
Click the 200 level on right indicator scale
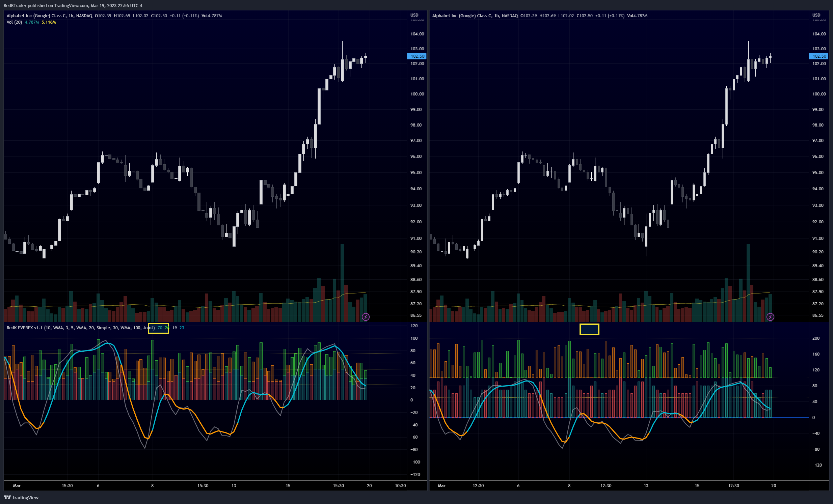[x=816, y=338]
